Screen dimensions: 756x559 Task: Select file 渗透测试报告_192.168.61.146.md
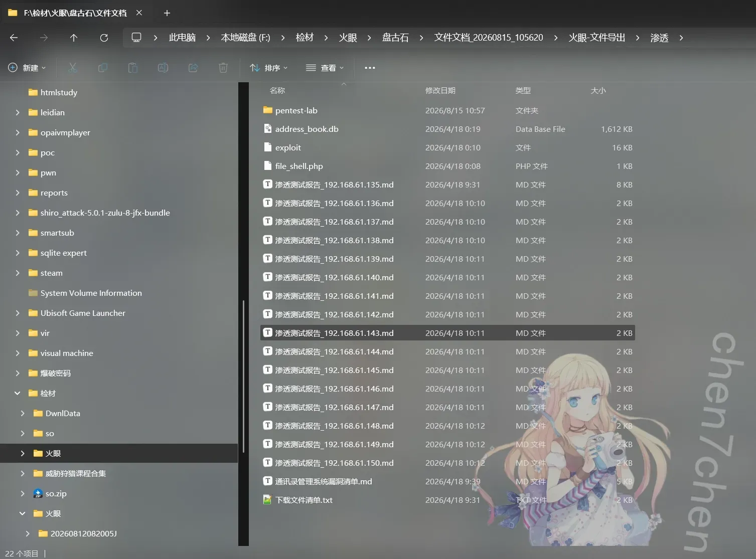[x=447, y=389]
